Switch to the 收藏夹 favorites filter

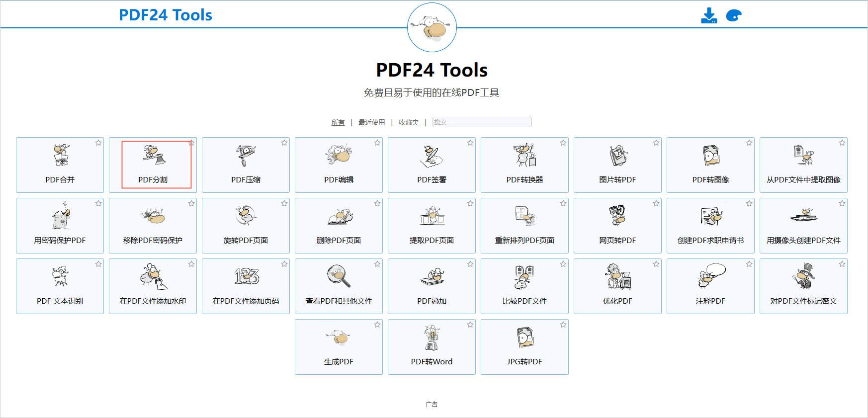point(409,122)
